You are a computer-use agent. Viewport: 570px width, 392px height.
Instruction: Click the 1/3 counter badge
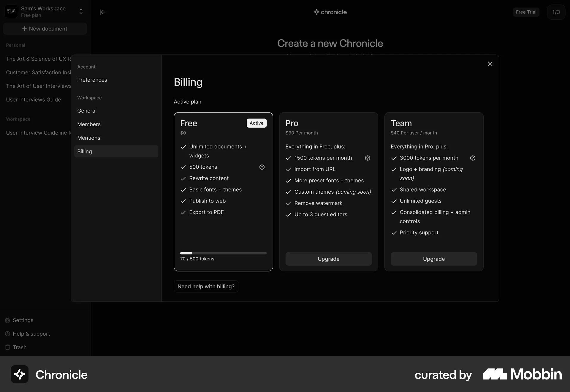click(x=556, y=12)
